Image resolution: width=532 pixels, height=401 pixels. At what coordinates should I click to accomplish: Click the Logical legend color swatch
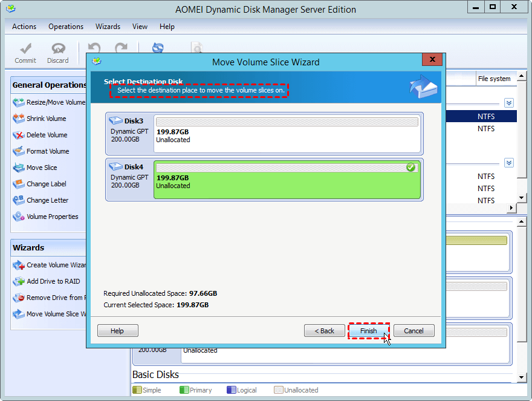click(x=232, y=390)
